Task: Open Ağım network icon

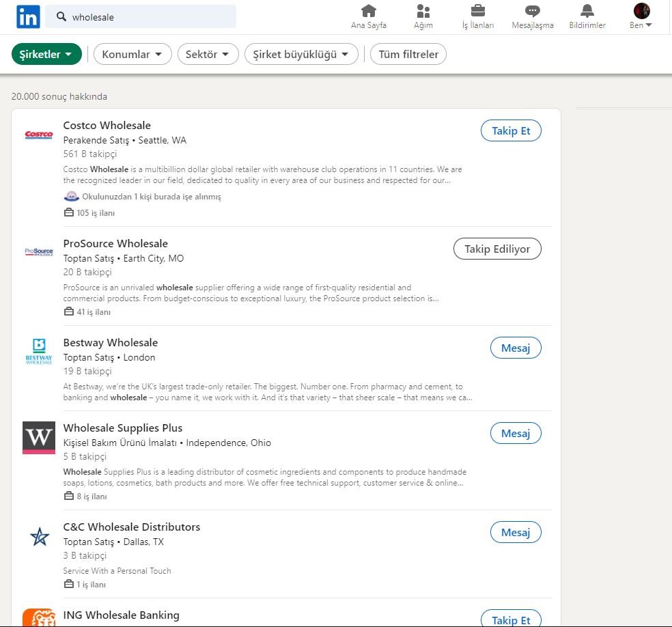Action: click(x=423, y=10)
